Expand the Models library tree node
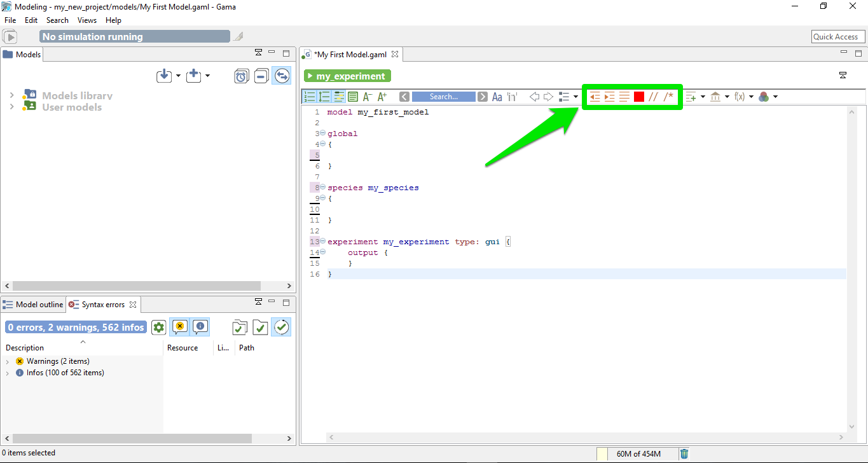 click(x=11, y=95)
